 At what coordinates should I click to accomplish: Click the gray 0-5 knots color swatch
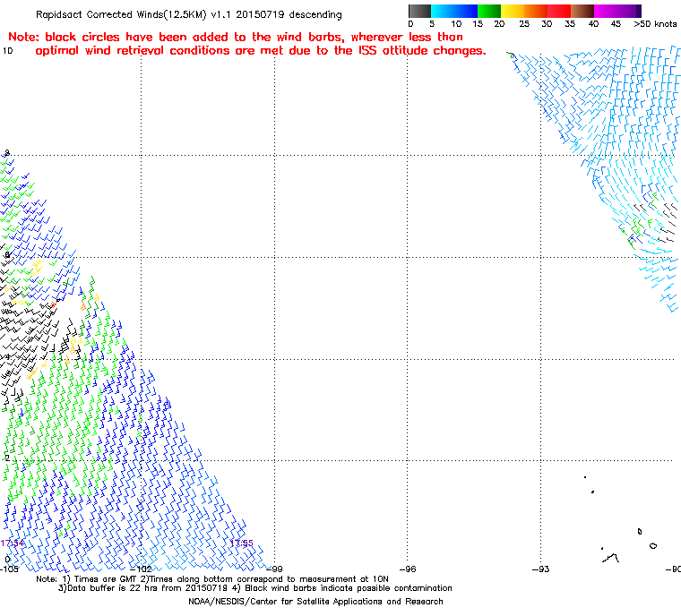(420, 12)
